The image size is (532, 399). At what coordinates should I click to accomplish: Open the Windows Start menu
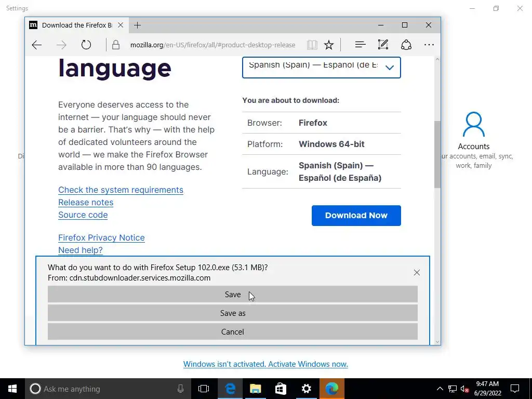[12, 389]
